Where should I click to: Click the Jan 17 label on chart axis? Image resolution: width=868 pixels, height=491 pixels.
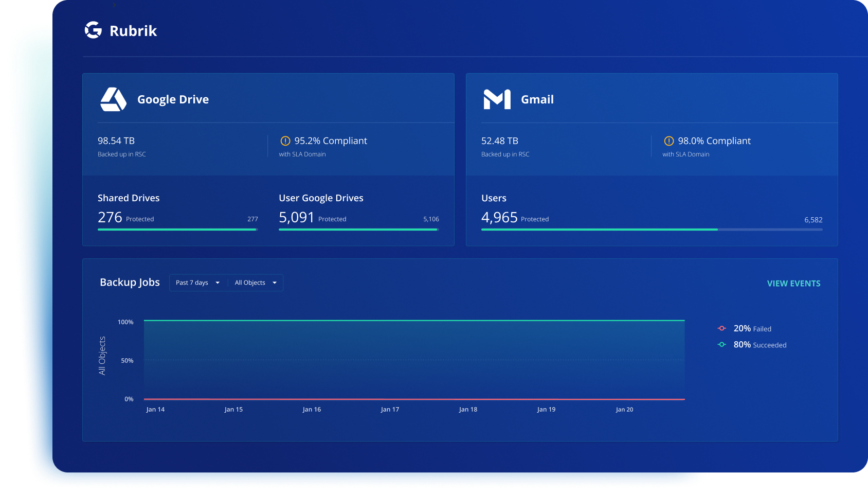(390, 410)
